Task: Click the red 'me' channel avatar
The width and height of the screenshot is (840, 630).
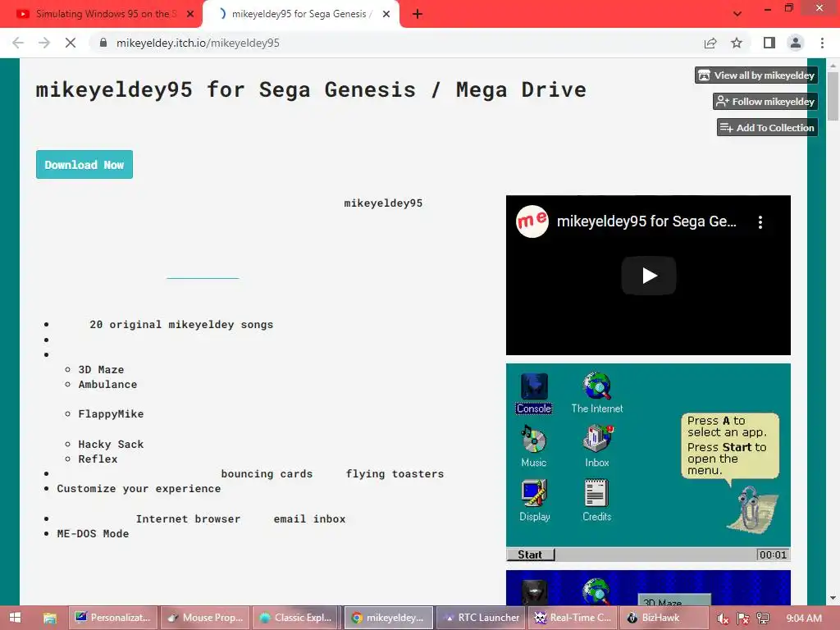Action: pyautogui.click(x=532, y=221)
